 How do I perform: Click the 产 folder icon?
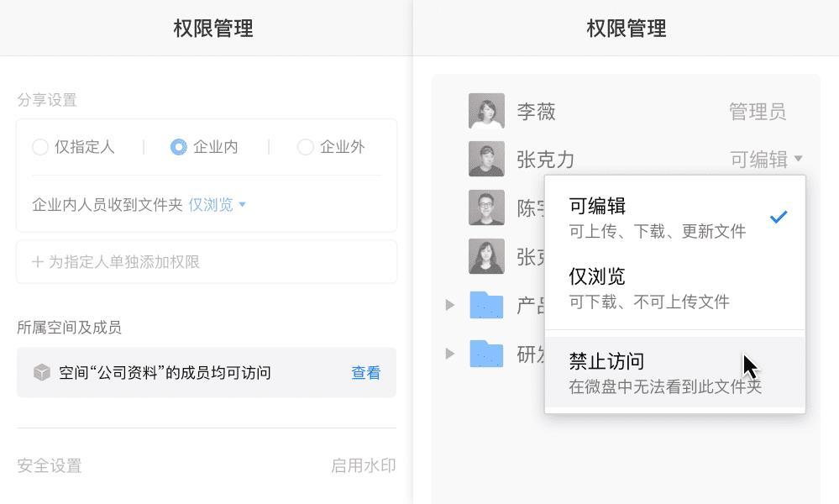click(486, 305)
